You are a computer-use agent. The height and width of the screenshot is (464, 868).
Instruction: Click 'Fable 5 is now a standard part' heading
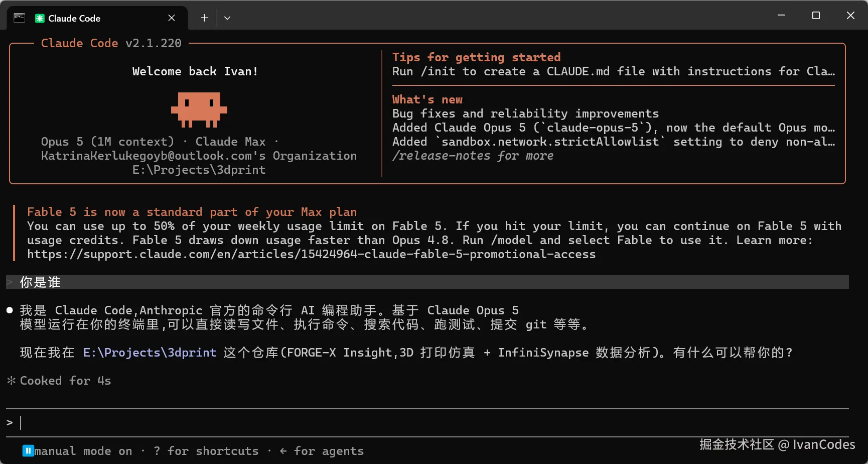point(192,212)
